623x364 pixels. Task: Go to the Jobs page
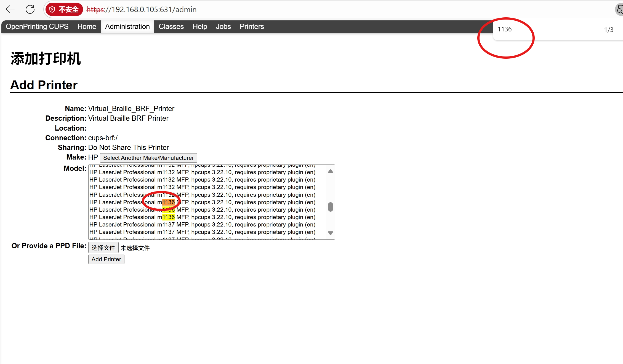(223, 26)
